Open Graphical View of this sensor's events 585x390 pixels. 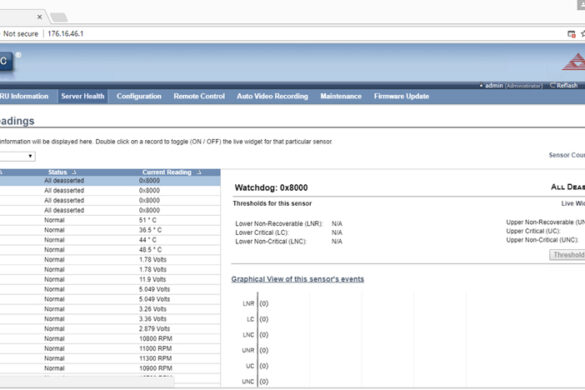click(297, 279)
